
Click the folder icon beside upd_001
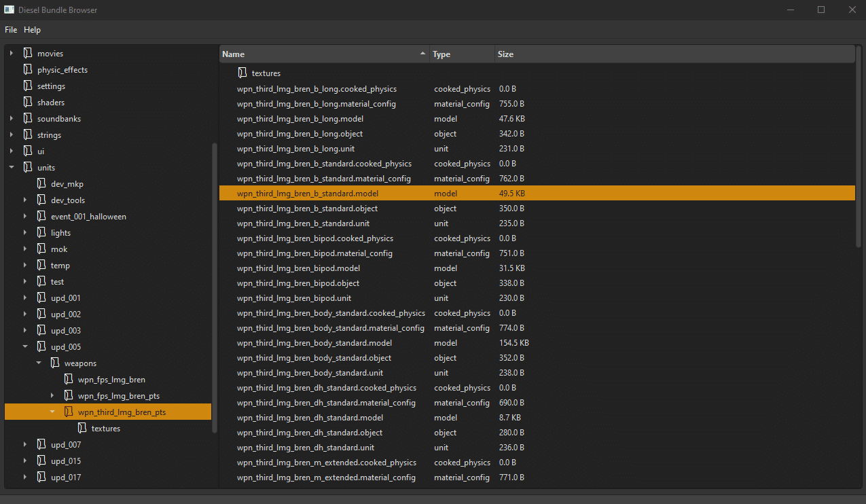click(41, 298)
